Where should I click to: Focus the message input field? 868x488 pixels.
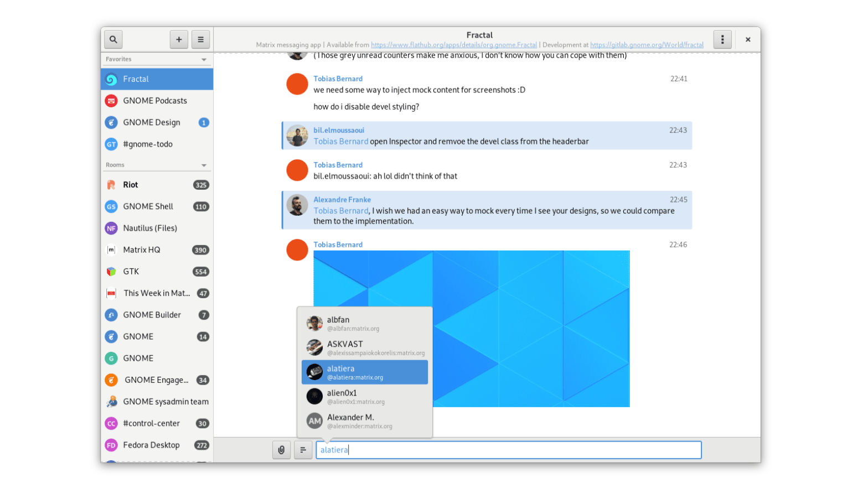(508, 450)
